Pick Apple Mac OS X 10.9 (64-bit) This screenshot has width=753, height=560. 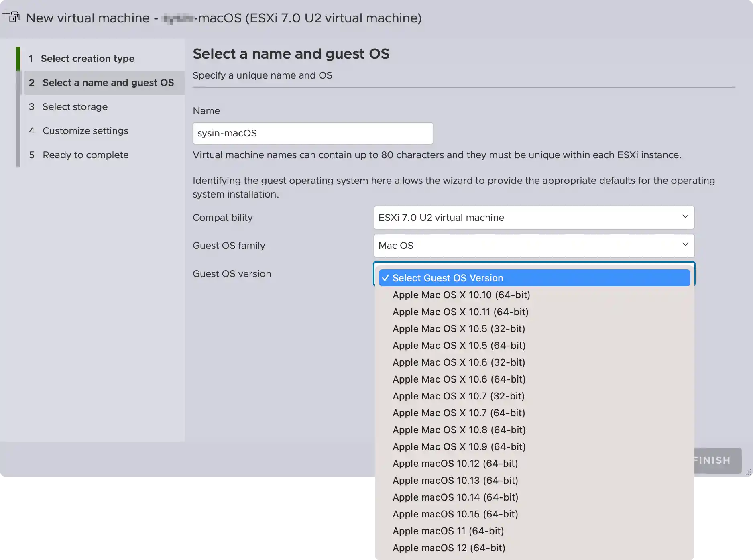(534, 447)
